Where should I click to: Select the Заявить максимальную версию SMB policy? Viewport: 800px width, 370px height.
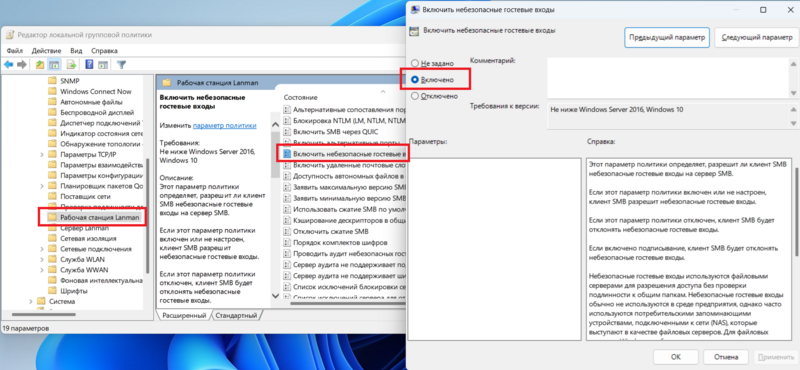[x=345, y=187]
